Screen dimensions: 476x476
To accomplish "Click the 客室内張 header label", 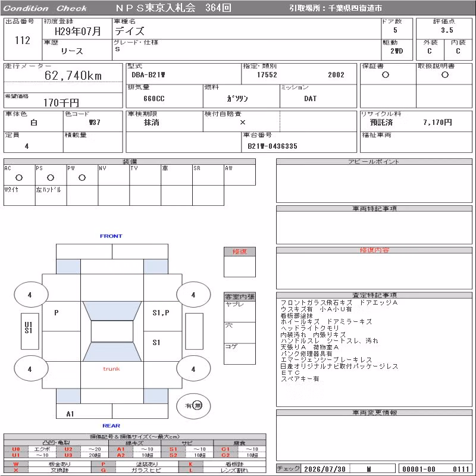I will coord(240,296).
